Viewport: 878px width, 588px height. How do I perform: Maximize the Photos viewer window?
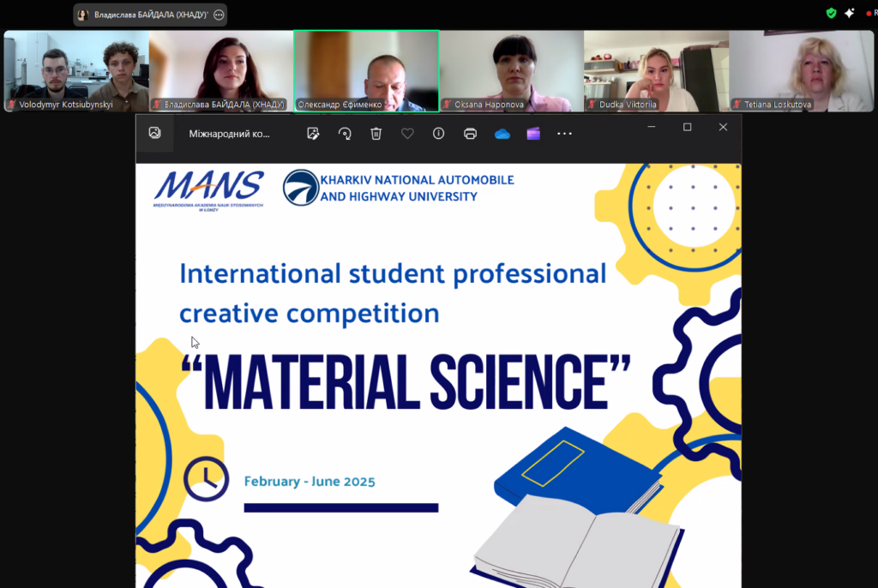[687, 127]
